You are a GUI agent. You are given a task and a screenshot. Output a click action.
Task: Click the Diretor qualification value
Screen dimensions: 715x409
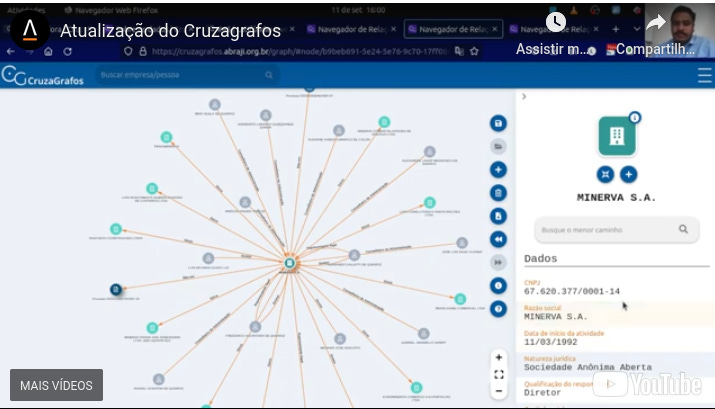tap(542, 393)
